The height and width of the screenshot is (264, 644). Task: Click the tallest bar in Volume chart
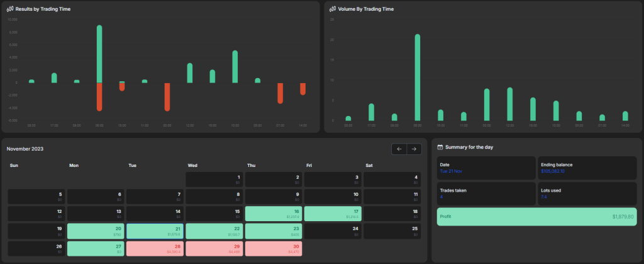[x=417, y=77]
